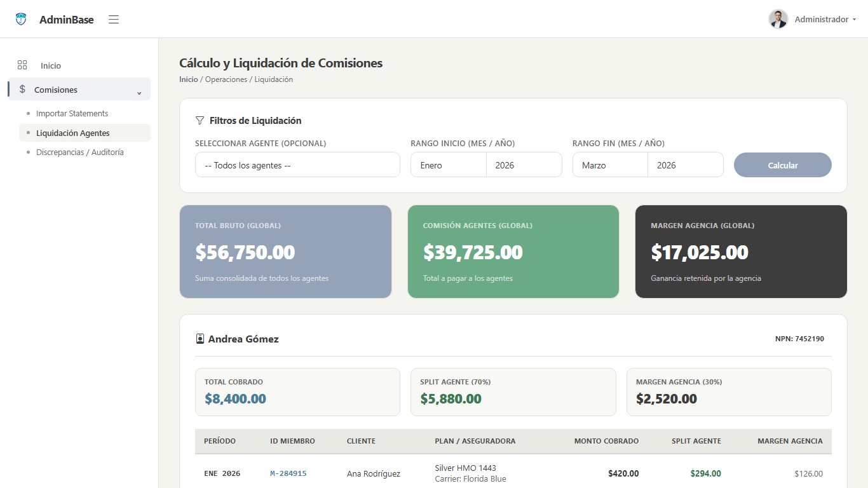Click the Margen Agencia $2,520.00 value
The height and width of the screenshot is (488, 868).
pyautogui.click(x=667, y=399)
